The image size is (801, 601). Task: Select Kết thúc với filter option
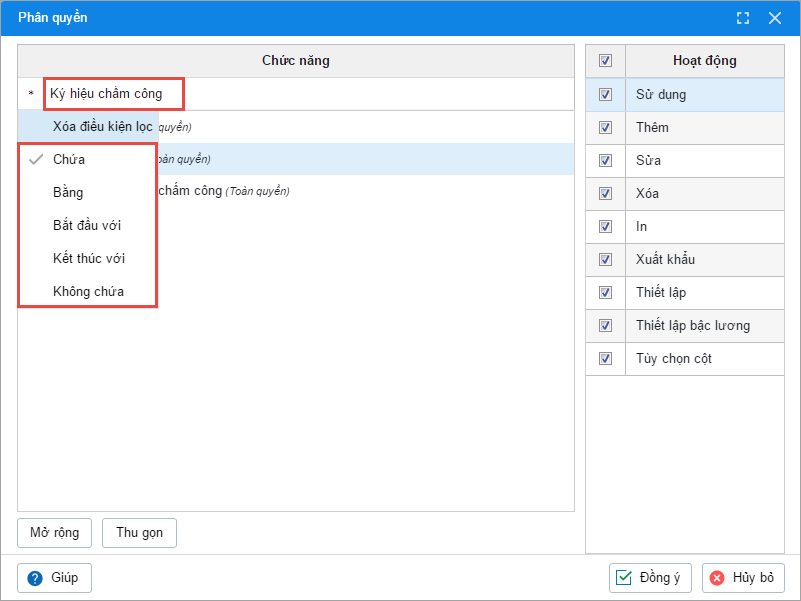pyautogui.click(x=89, y=259)
